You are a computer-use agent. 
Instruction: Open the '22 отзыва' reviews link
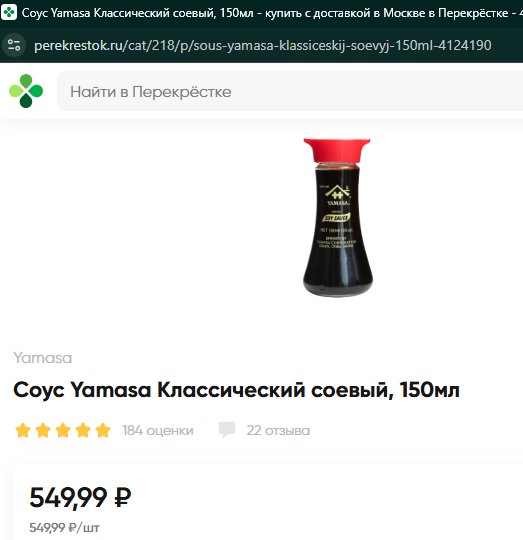(x=278, y=430)
